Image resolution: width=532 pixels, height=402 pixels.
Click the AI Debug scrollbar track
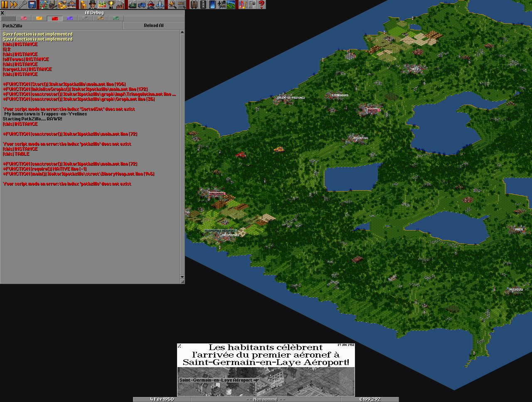pyautogui.click(x=182, y=155)
